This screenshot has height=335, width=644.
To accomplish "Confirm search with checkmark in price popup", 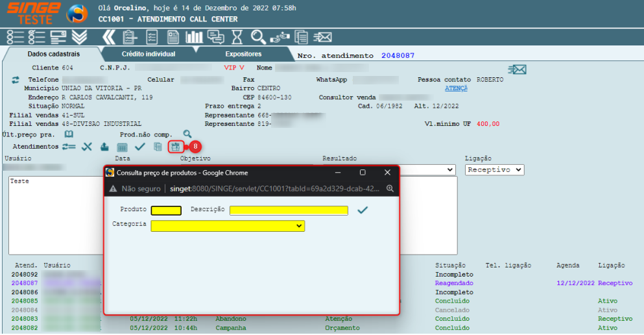I will pos(363,210).
